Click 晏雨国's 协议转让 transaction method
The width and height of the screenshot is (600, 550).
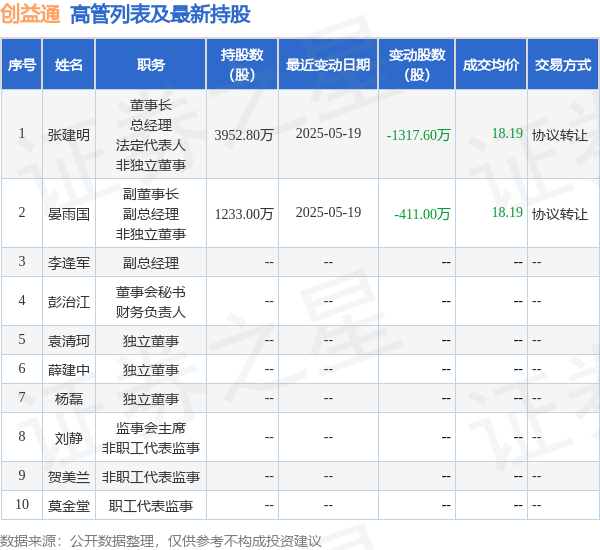tap(560, 214)
